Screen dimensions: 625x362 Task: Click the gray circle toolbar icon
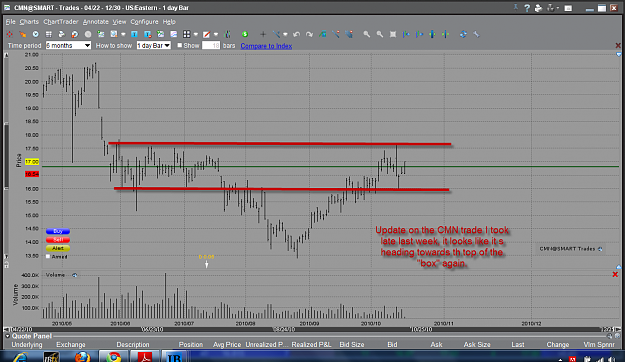tap(88, 34)
